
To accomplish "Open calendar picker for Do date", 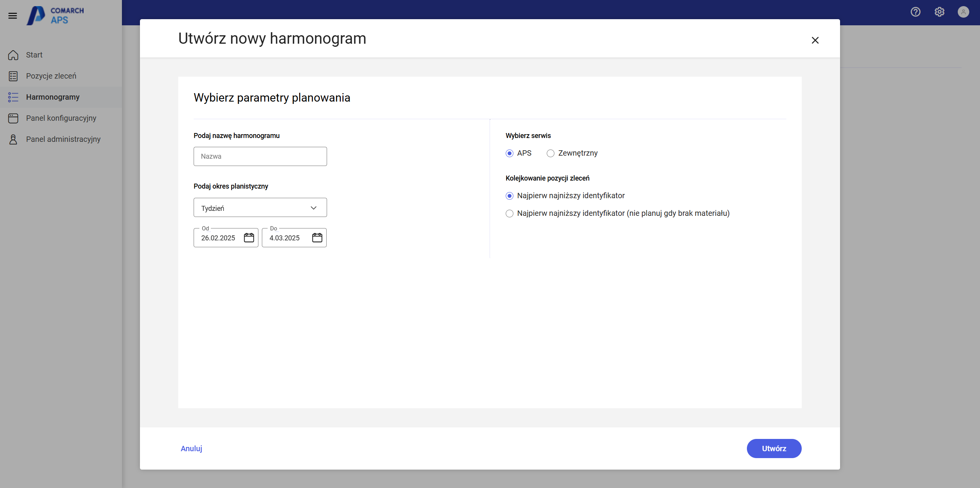I will click(317, 238).
